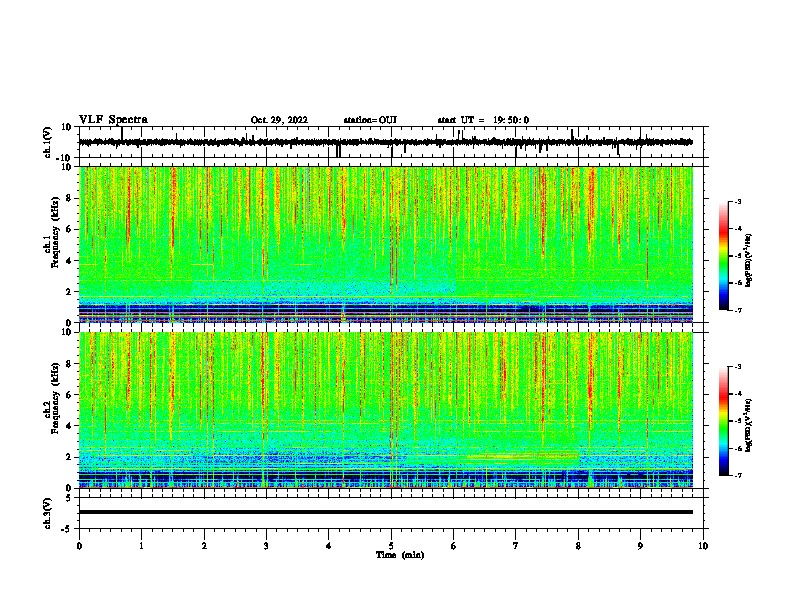Click ch.1 "Frequency (kHz)" axis label
792x612 pixels.
[x=56, y=233]
